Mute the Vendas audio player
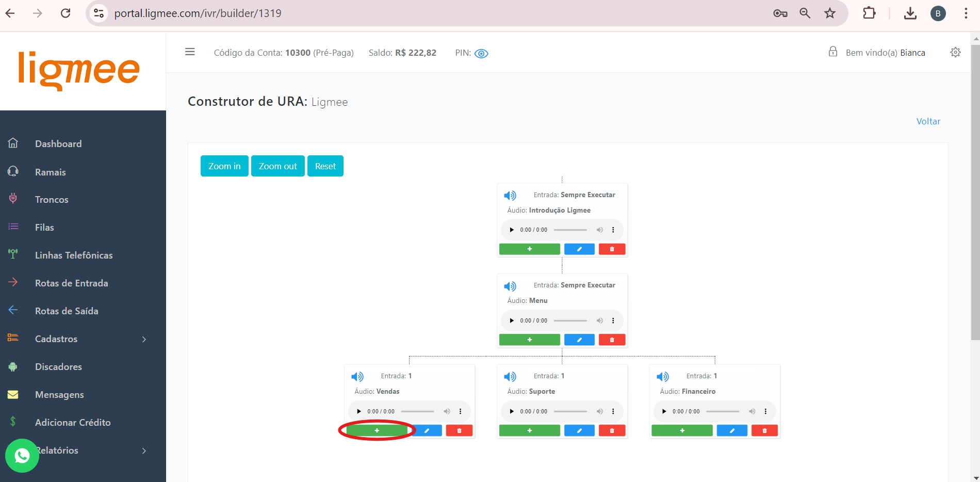980x482 pixels. (x=447, y=411)
